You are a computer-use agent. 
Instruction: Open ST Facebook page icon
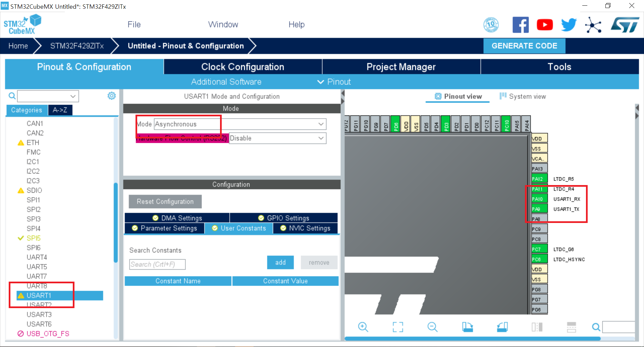[521, 25]
